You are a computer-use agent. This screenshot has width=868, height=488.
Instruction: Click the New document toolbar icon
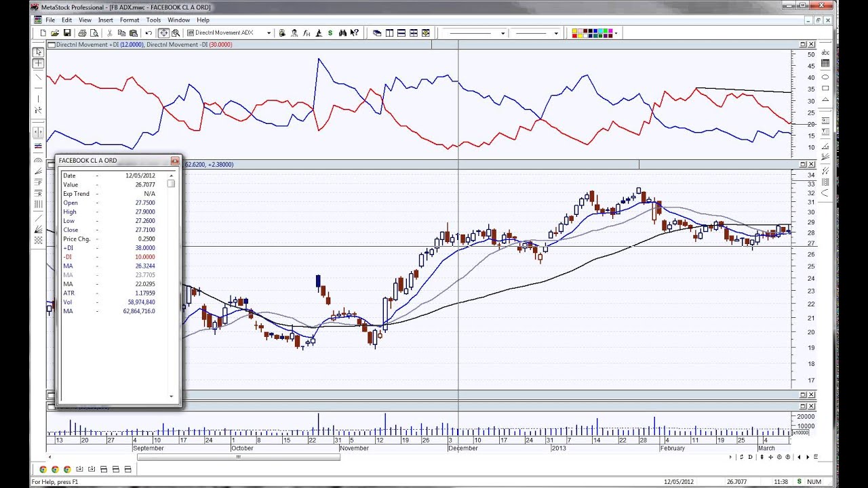(x=43, y=33)
